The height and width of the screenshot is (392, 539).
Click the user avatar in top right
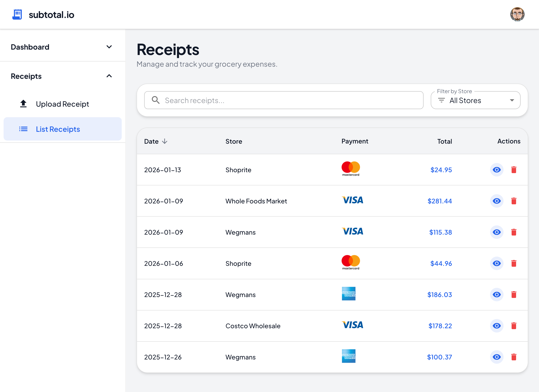point(518,14)
